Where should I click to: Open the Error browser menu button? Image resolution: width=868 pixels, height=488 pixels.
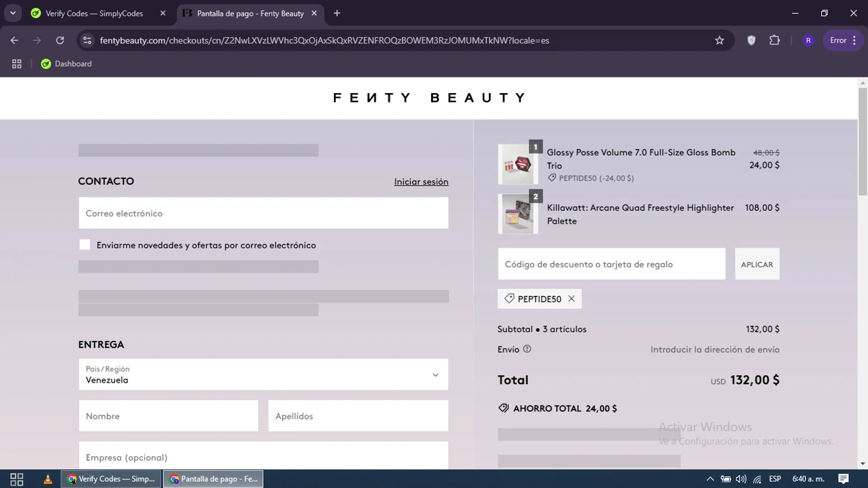point(843,41)
